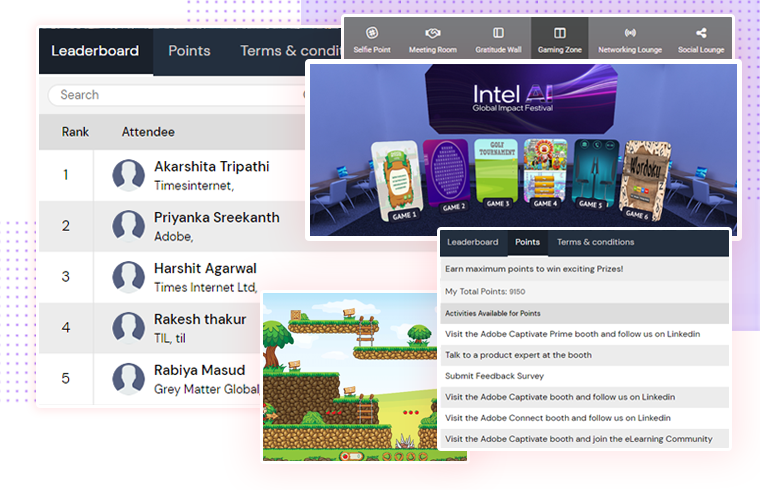
Task: Click Priyanka Sreekanth's avatar icon
Action: tap(128, 226)
